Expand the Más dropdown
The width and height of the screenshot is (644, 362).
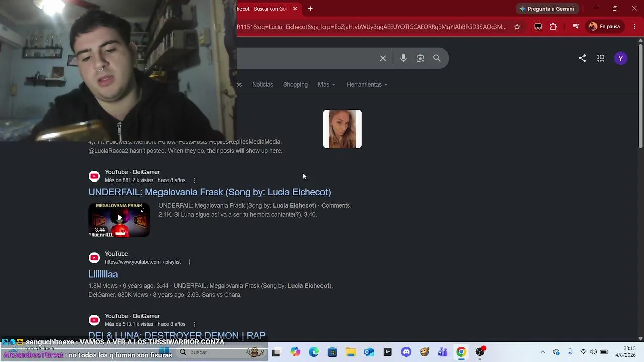click(x=326, y=85)
